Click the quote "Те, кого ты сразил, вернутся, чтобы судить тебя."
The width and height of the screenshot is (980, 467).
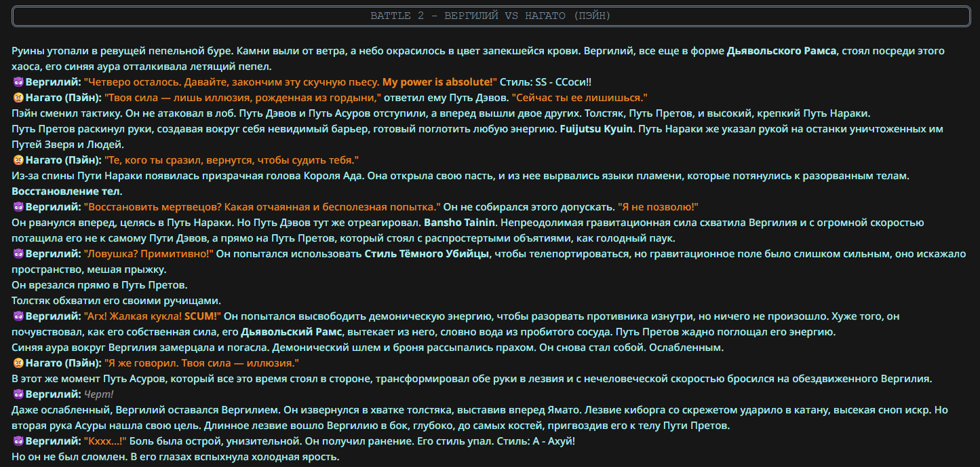click(x=231, y=160)
